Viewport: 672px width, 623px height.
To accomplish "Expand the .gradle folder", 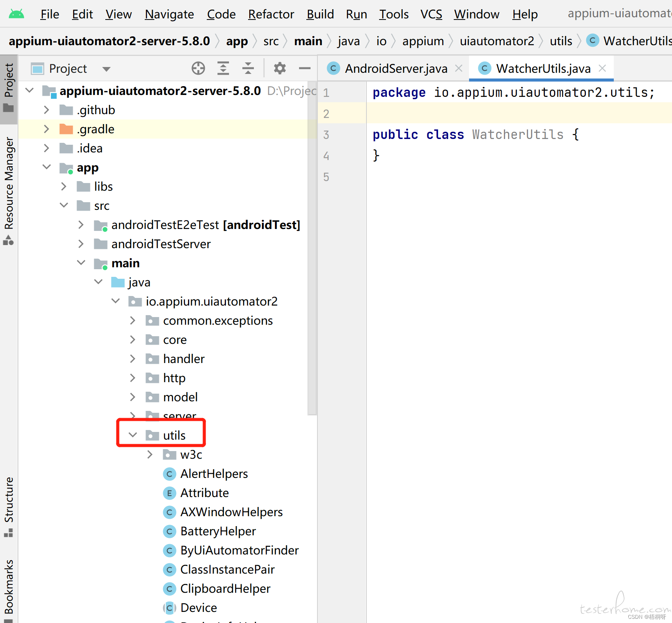I will tap(46, 129).
